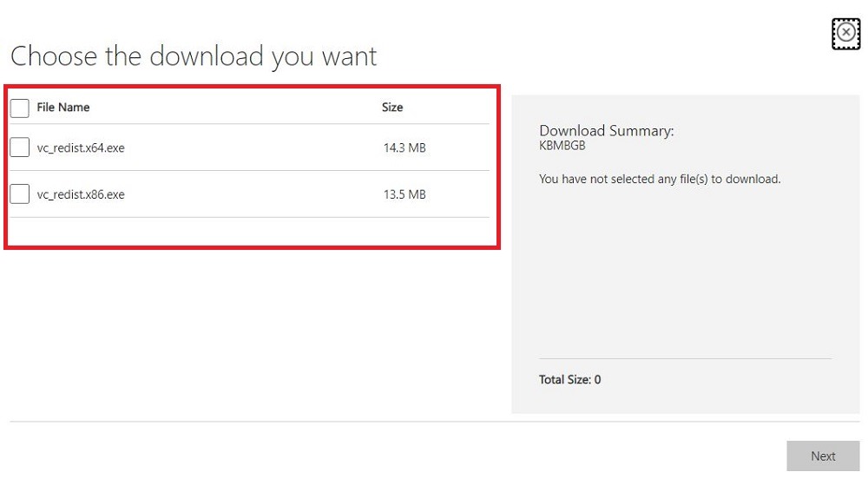Screen dimensions: 868x485
Task: Tick the select-all checkbox beside File Name
Action: pos(19,108)
